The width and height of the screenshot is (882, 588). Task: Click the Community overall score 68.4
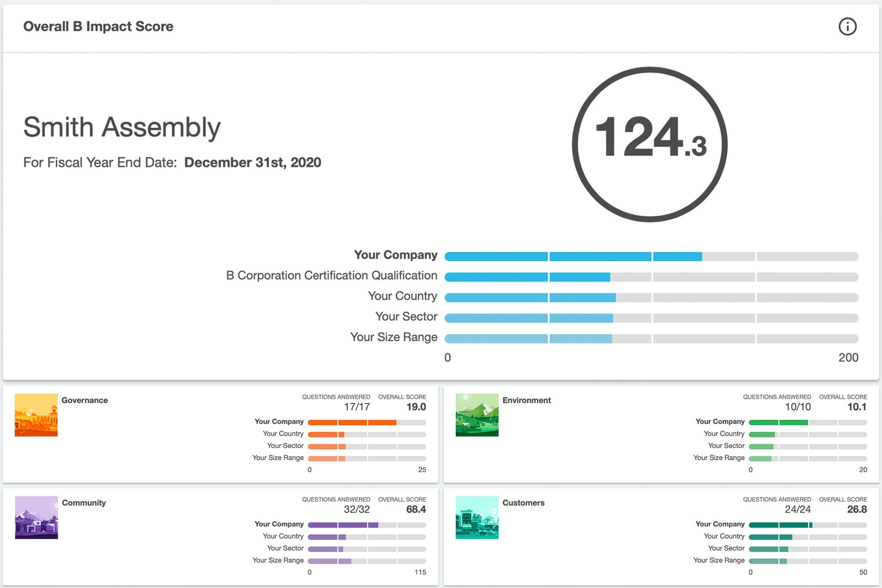(x=416, y=509)
